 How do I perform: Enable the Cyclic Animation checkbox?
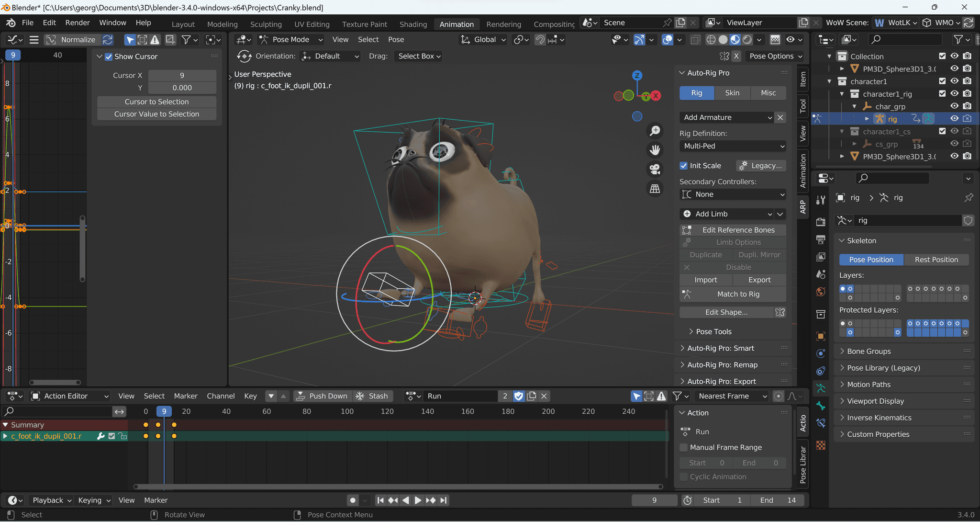click(x=684, y=477)
